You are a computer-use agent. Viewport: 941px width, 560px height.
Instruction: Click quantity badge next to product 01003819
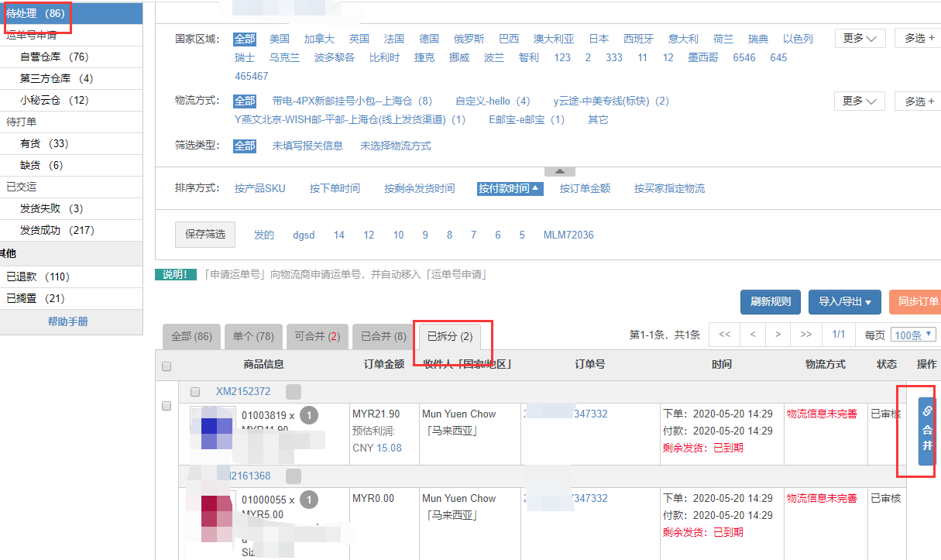pyautogui.click(x=309, y=415)
